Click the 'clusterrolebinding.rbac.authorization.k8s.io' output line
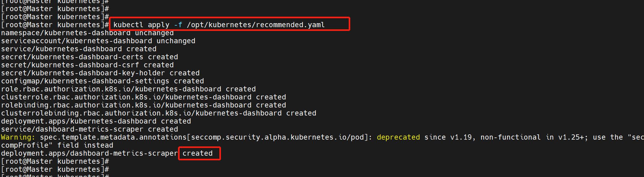644x177 pixels. coord(159,113)
